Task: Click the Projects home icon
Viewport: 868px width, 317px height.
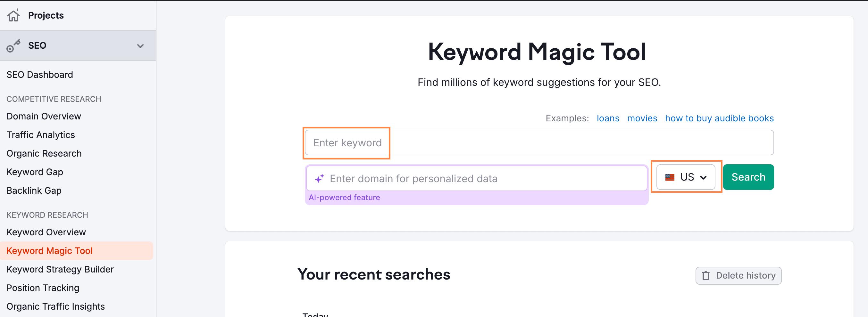Action: point(13,15)
